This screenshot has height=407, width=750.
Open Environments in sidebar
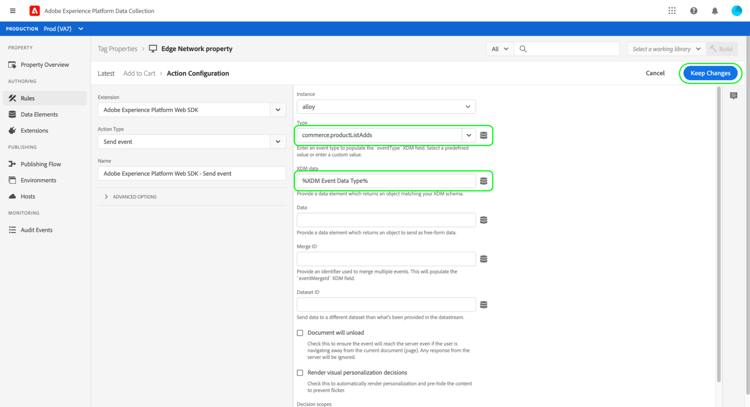click(x=39, y=180)
